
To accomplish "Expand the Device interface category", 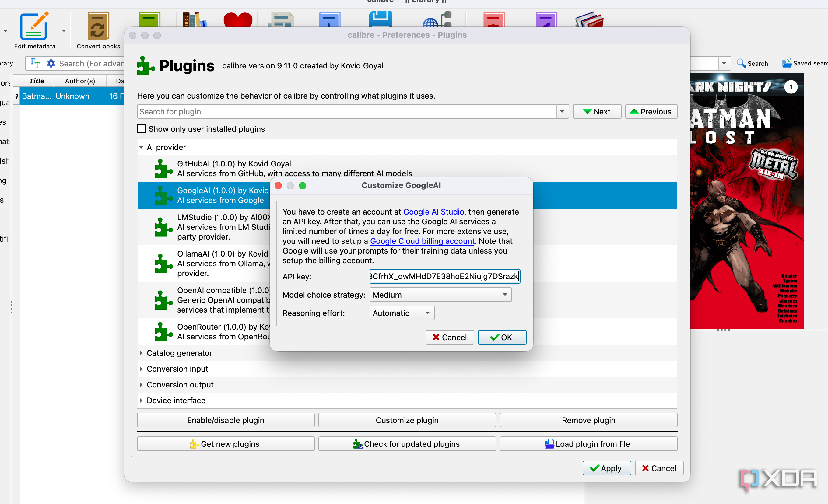I will coord(141,400).
